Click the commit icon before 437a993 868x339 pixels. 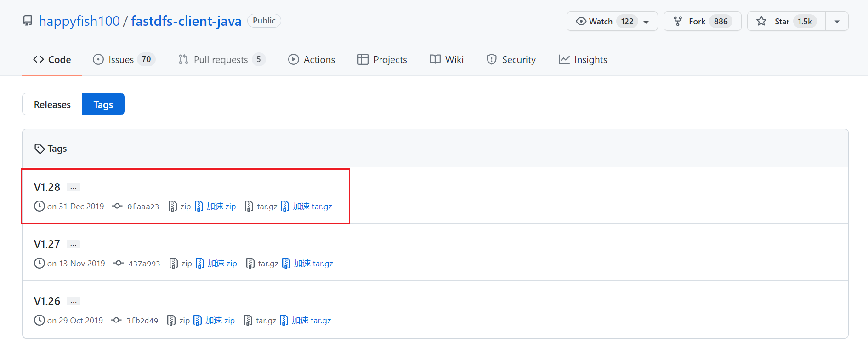[119, 263]
